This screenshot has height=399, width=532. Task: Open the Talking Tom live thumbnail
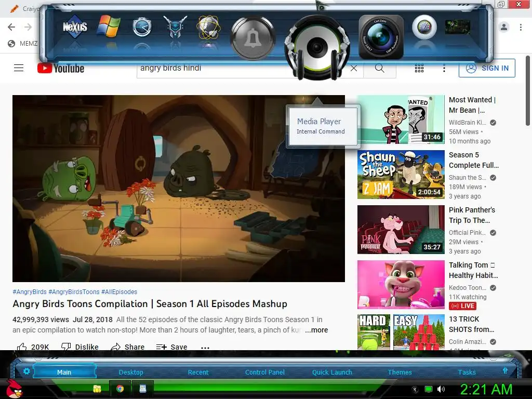click(401, 284)
